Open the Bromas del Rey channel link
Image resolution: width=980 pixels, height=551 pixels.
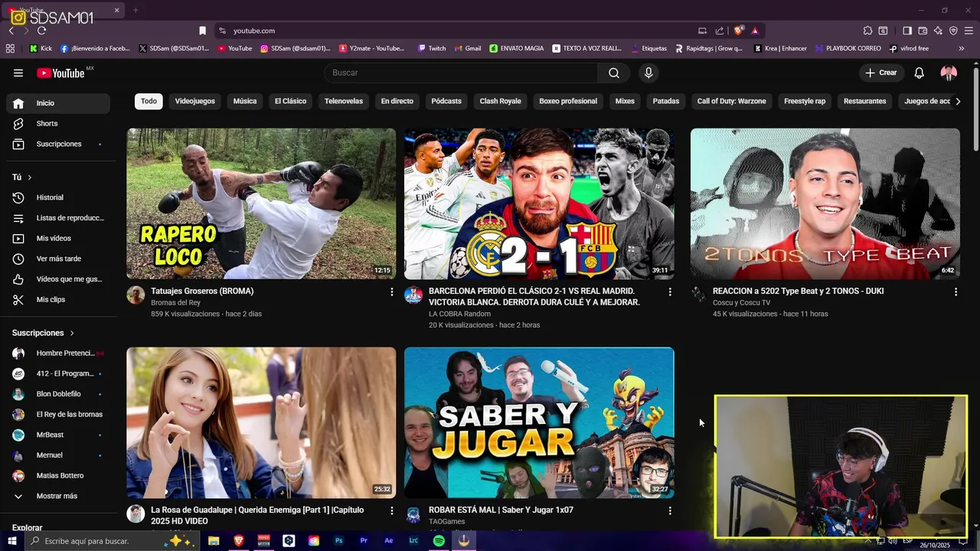pos(175,303)
